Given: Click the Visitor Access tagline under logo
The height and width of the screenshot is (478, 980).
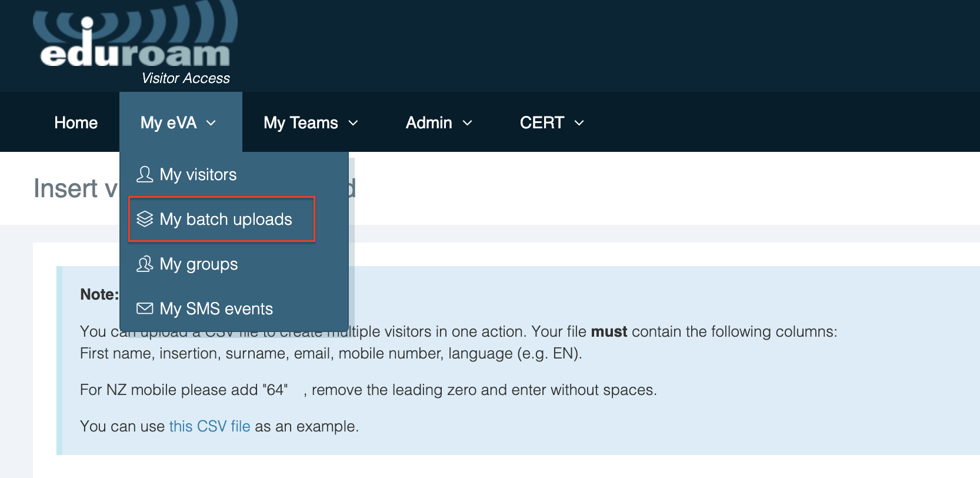Looking at the screenshot, I should [x=186, y=78].
